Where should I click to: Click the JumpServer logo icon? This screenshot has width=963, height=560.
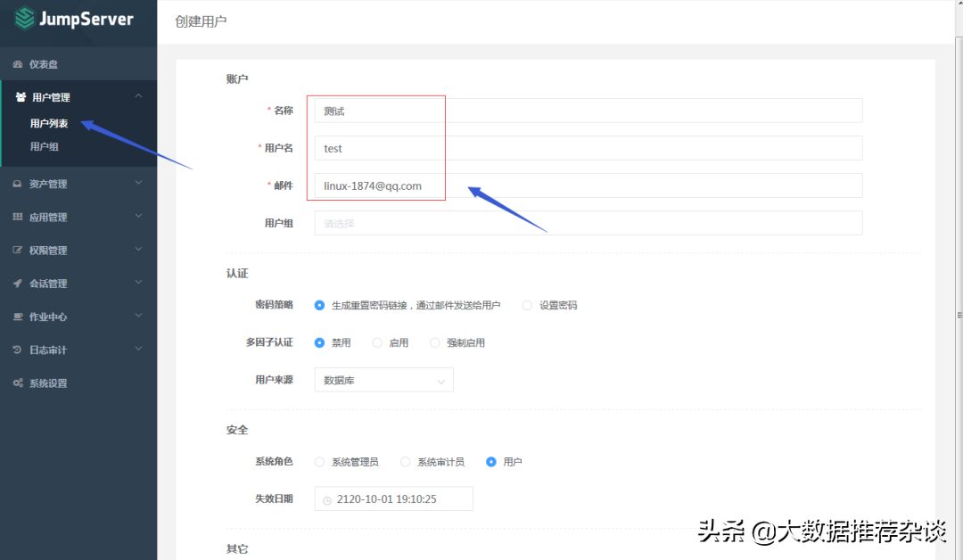pyautogui.click(x=25, y=19)
